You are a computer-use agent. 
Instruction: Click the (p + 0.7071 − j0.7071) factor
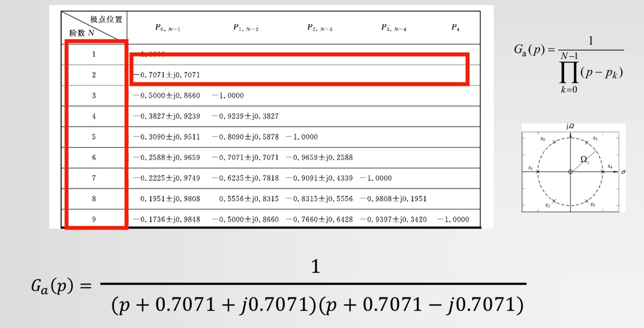(x=421, y=304)
